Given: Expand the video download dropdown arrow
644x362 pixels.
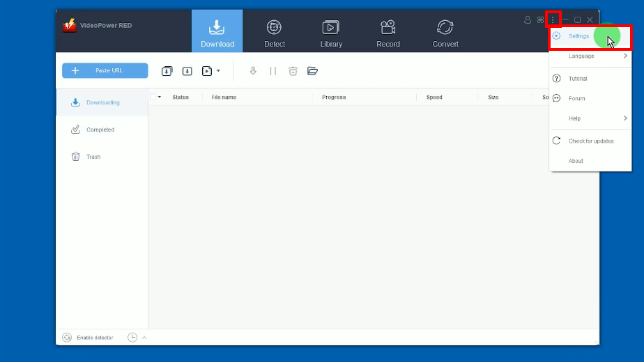Looking at the screenshot, I should [x=219, y=71].
